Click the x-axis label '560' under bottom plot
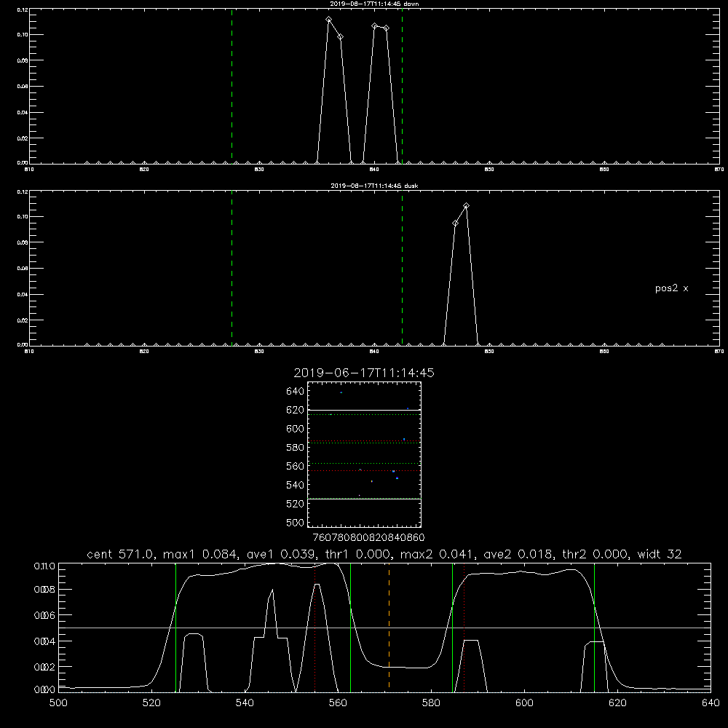The image size is (728, 728). click(x=338, y=703)
